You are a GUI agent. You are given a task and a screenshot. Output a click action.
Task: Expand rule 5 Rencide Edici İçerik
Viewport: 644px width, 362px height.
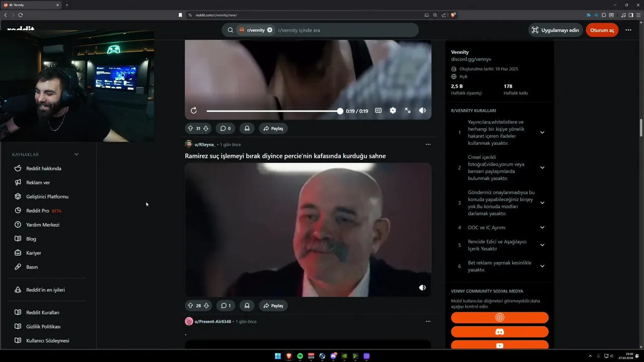(x=542, y=245)
